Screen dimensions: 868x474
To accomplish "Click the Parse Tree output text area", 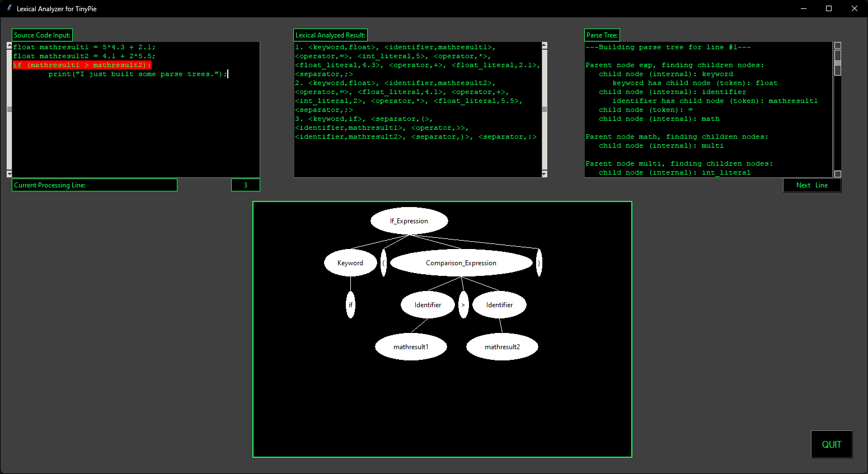I will [x=709, y=110].
